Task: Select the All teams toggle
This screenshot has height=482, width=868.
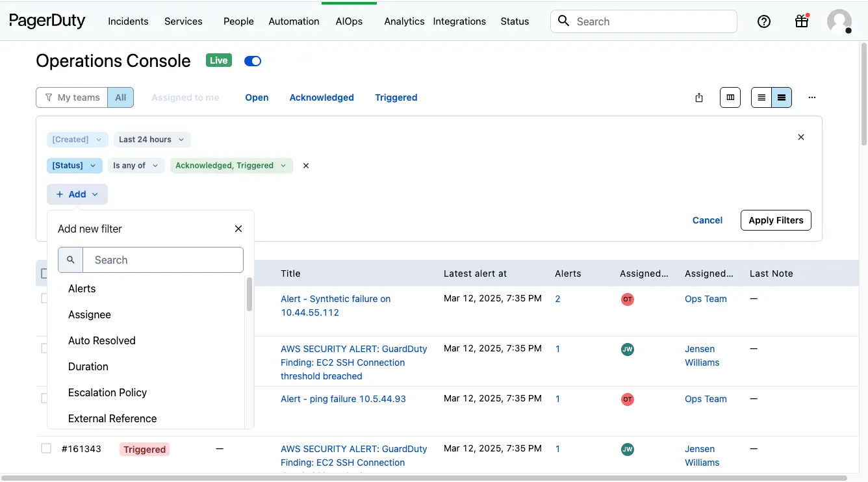Action: tap(121, 97)
